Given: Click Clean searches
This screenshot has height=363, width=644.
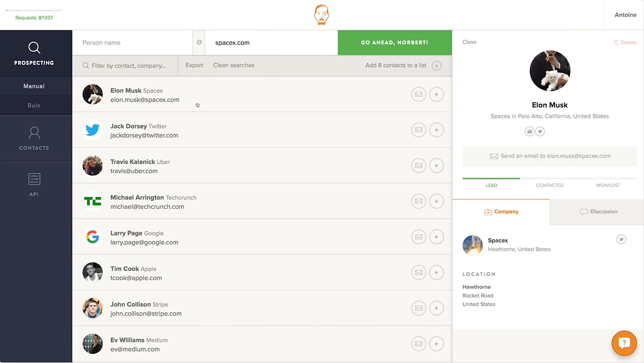Looking at the screenshot, I should click(234, 65).
